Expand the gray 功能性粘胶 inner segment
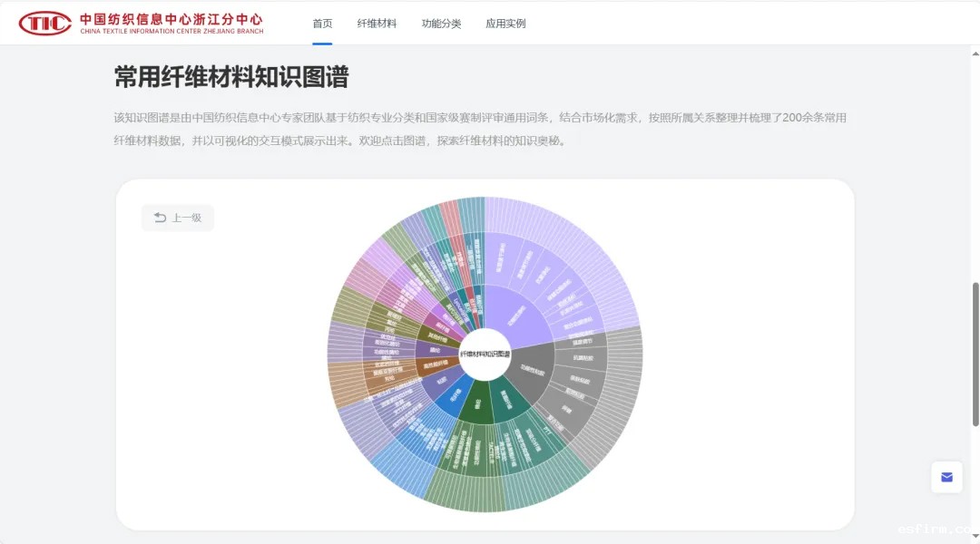This screenshot has height=544, width=980. [531, 368]
